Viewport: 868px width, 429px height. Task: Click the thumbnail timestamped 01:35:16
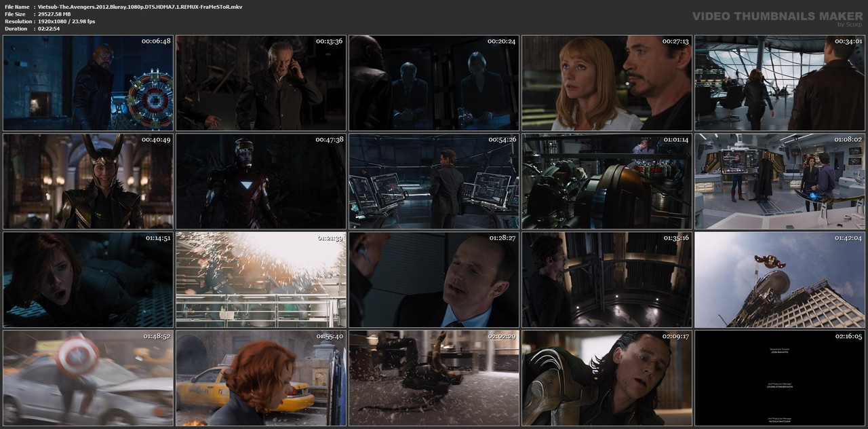coord(607,280)
